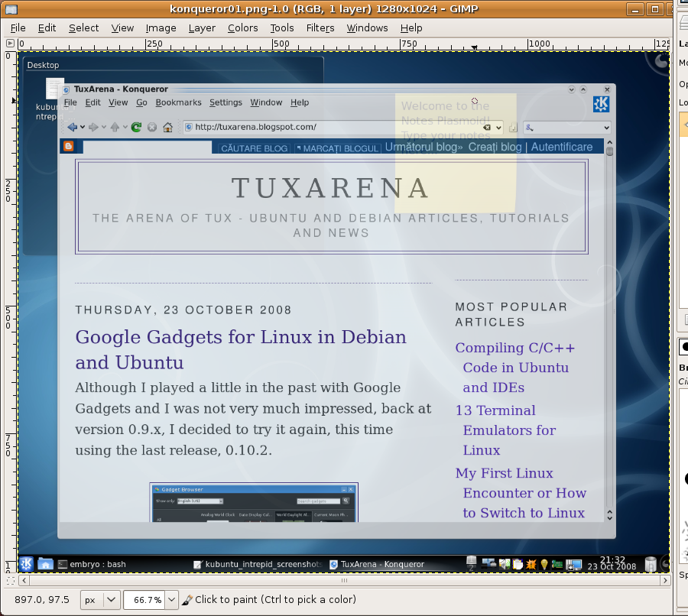Click GIMP's horizontal scrollbar handle
Screen dimensions: 688x616
pos(345,581)
